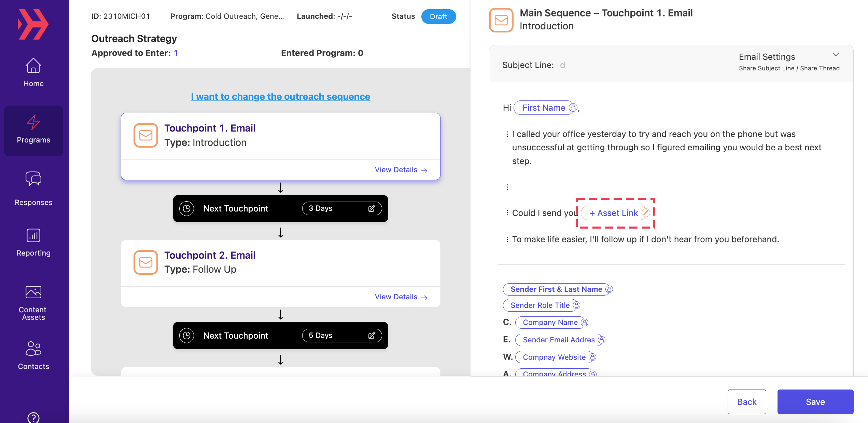Open the Responses chat bubble icon
The width and height of the screenshot is (868, 423).
click(33, 179)
